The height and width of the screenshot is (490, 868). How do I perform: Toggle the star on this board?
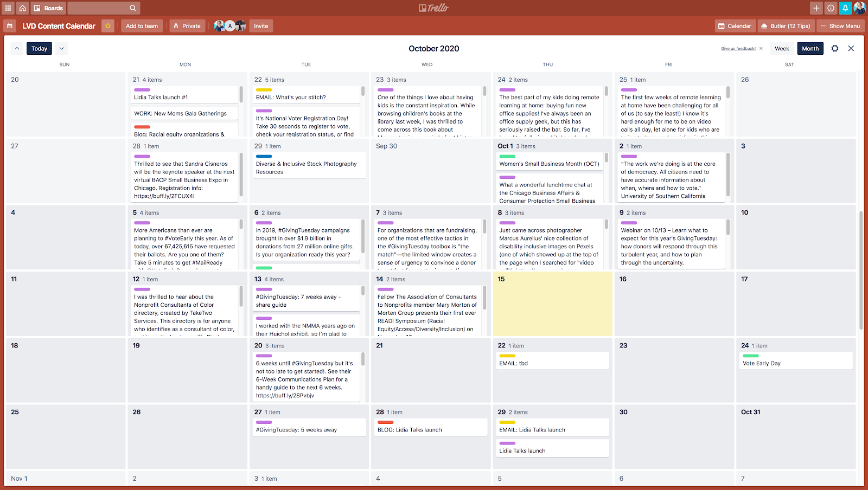(x=108, y=26)
